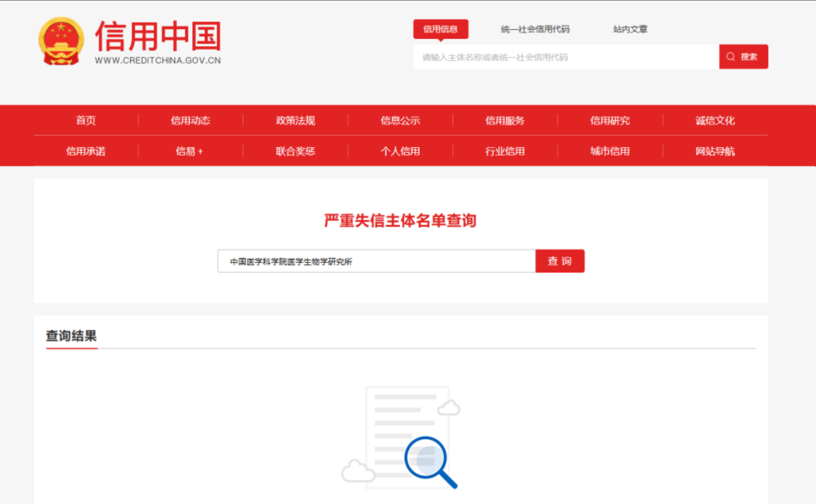Open the 信息公示 navigation item

pyautogui.click(x=400, y=120)
